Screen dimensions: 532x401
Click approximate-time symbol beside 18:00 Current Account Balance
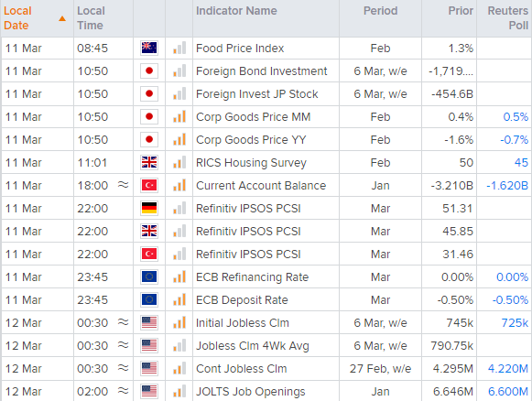pyautogui.click(x=124, y=185)
